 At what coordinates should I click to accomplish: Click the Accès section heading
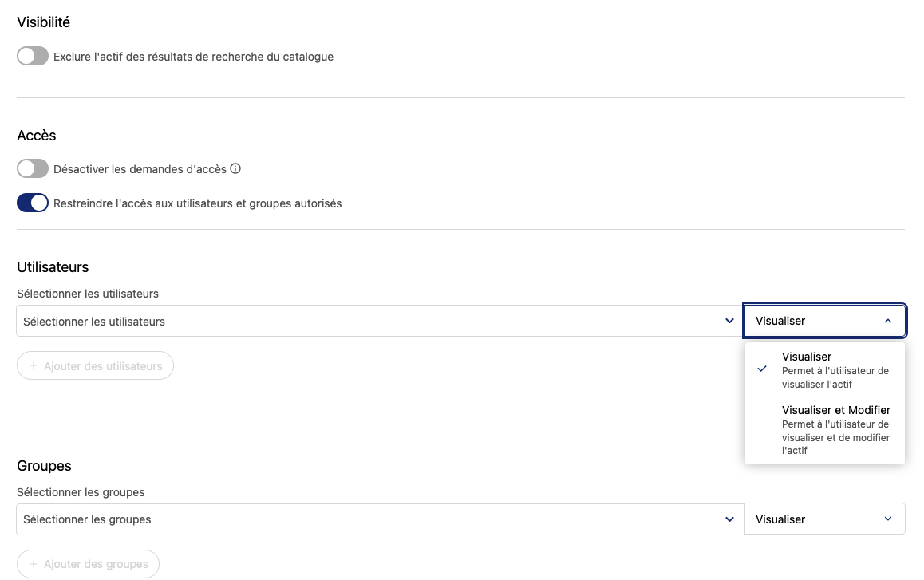tap(37, 136)
